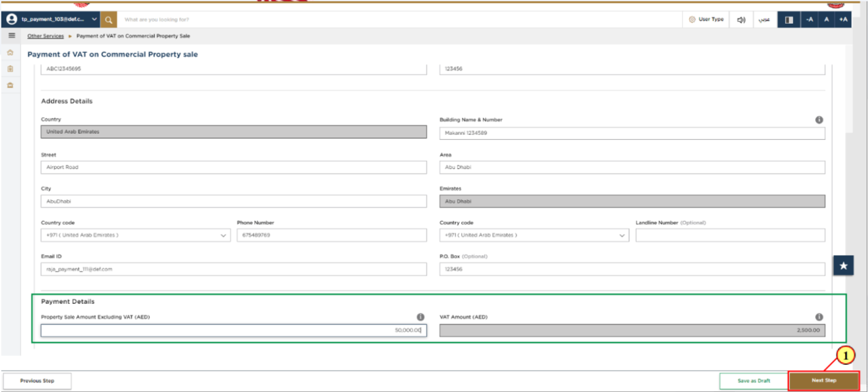
Task: Show info for VAT Amount
Action: pyautogui.click(x=819, y=317)
